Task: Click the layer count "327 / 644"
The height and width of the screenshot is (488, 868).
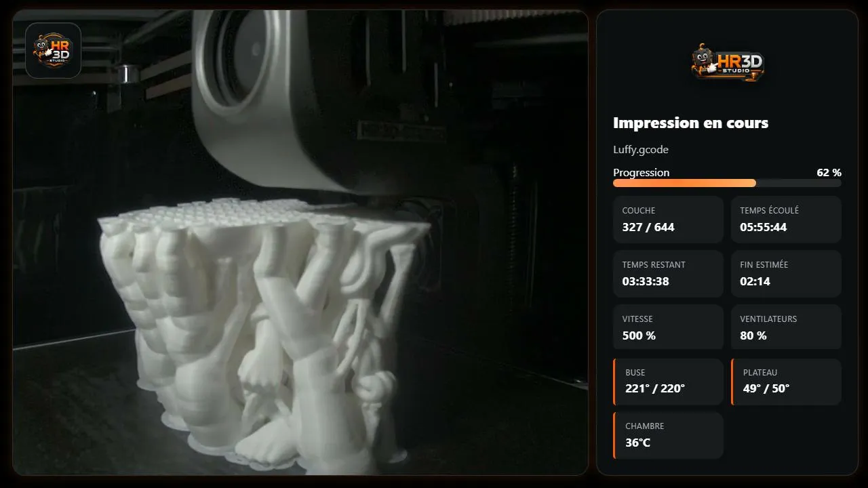Action: point(648,227)
